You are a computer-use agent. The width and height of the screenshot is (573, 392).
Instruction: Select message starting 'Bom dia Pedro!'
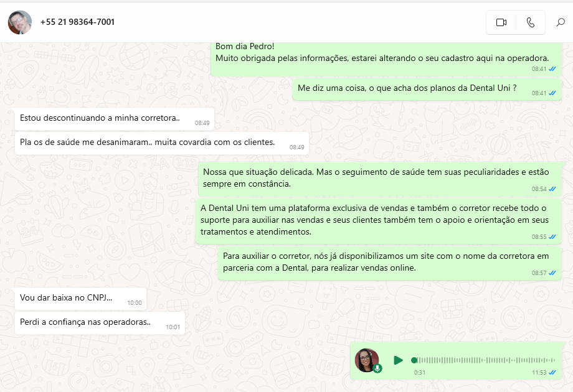click(386, 58)
